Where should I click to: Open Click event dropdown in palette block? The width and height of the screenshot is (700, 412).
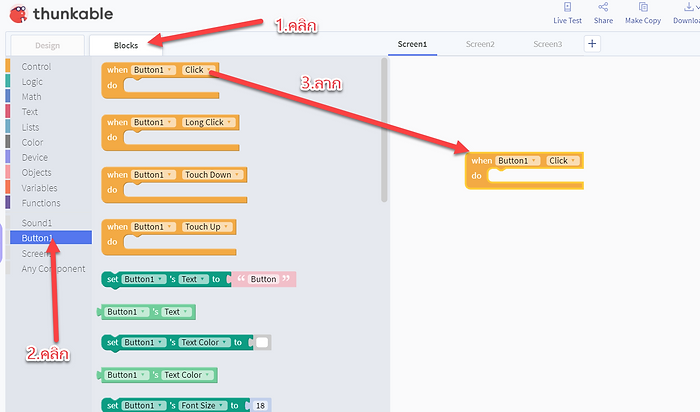click(199, 70)
